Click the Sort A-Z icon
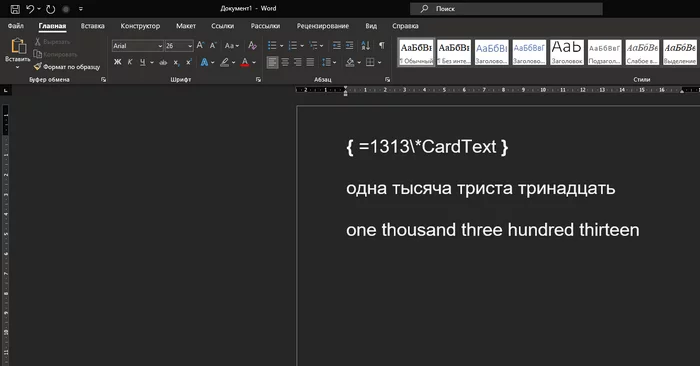 366,46
